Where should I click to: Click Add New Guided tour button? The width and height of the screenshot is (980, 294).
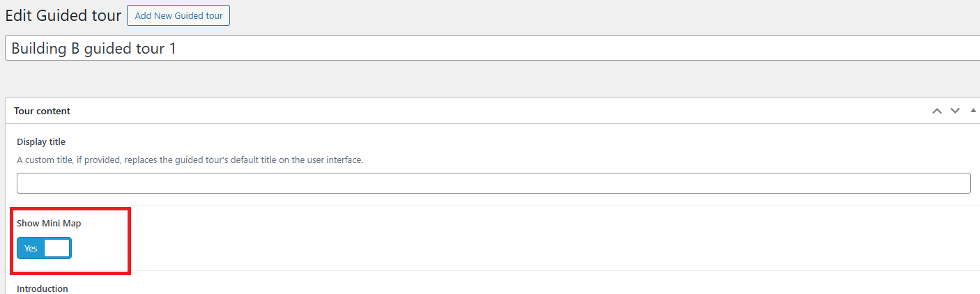click(x=178, y=15)
